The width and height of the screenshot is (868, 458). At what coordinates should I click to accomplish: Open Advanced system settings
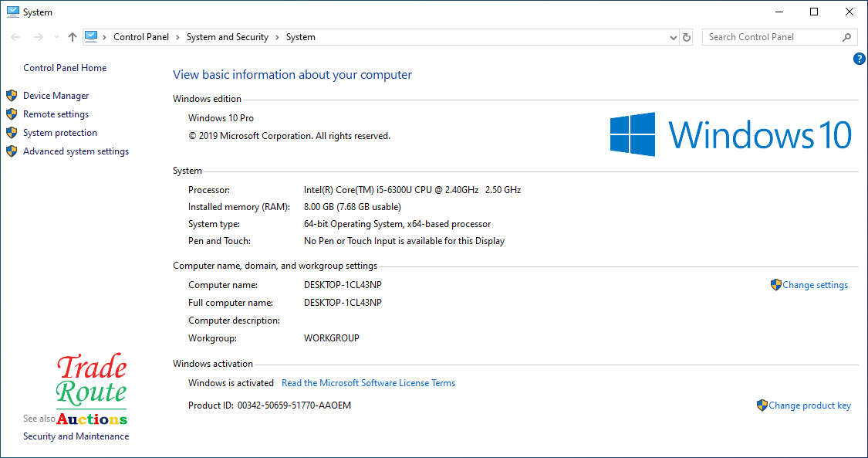click(76, 151)
